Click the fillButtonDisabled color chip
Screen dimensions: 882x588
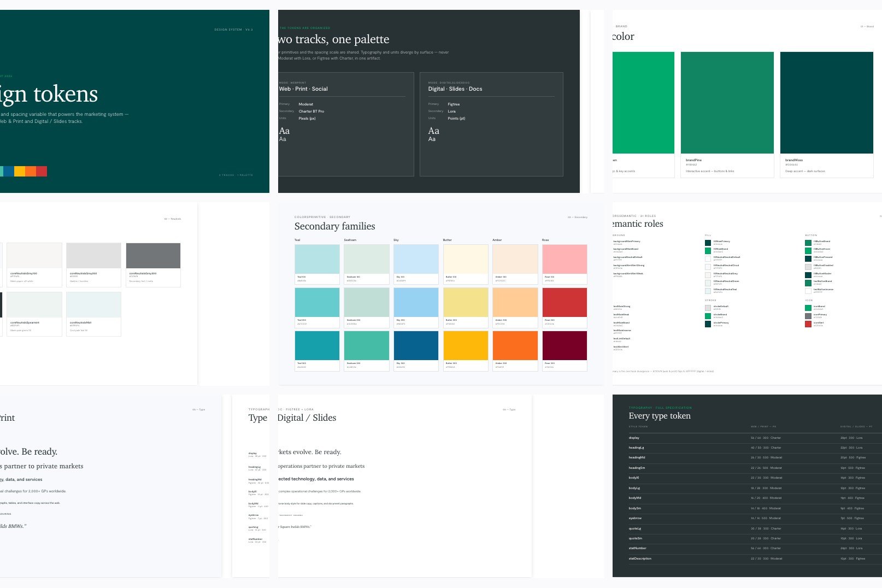[808, 267]
